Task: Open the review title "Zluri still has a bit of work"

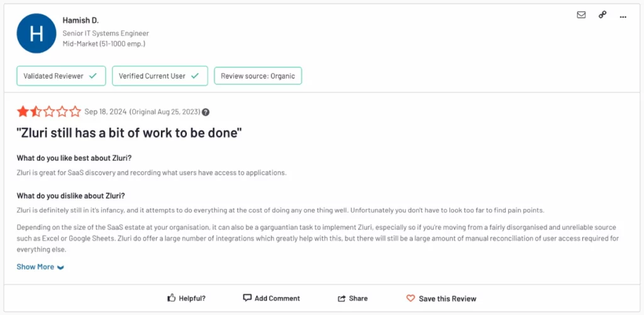Action: coord(129,133)
